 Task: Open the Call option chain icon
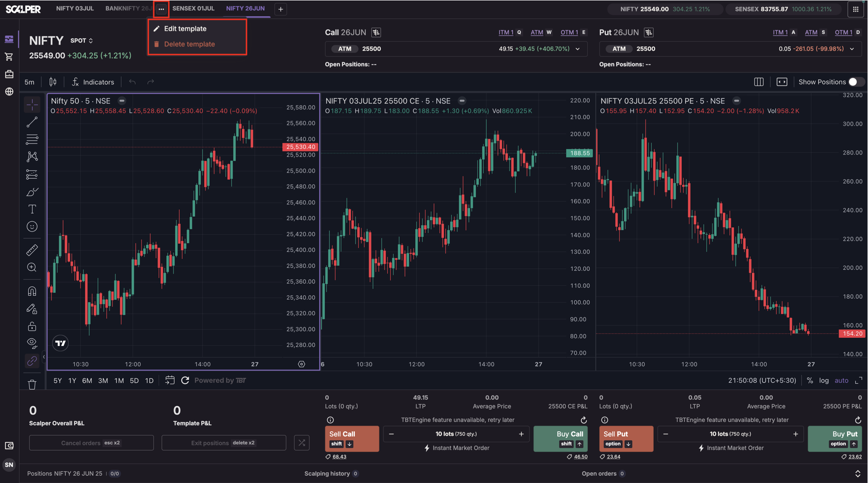pos(376,32)
